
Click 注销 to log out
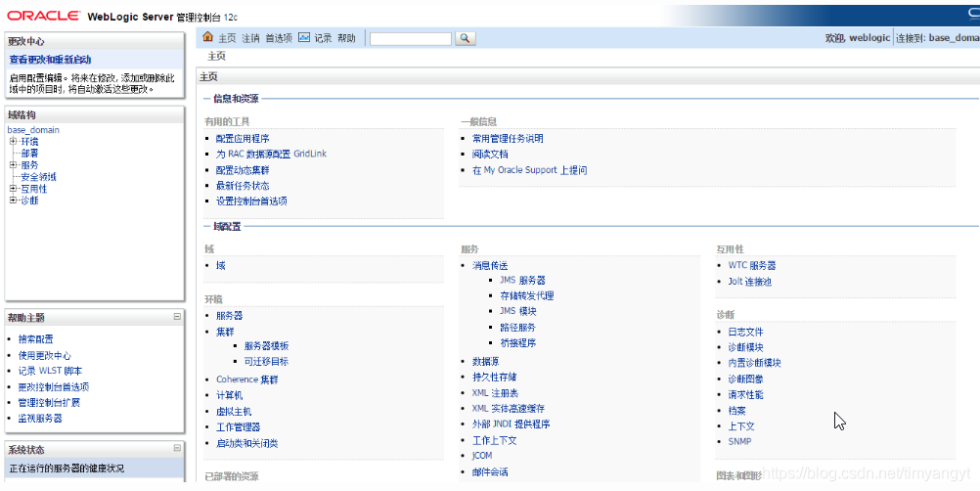(250, 38)
